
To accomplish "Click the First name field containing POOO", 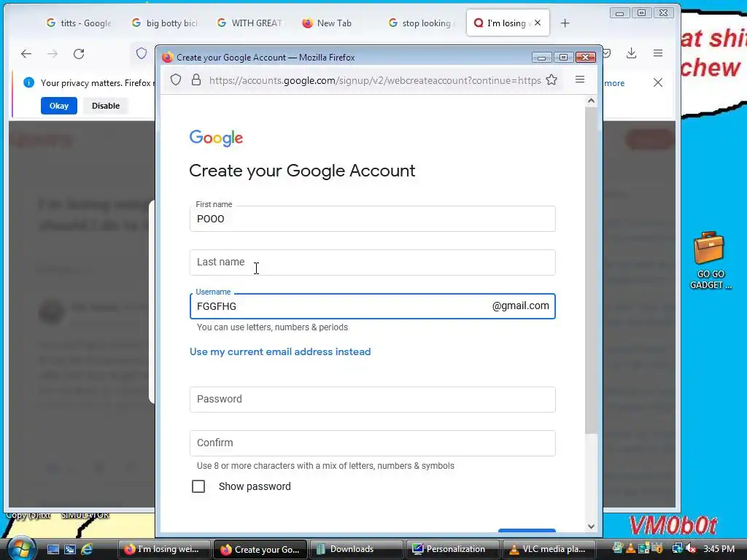I will pos(373,219).
